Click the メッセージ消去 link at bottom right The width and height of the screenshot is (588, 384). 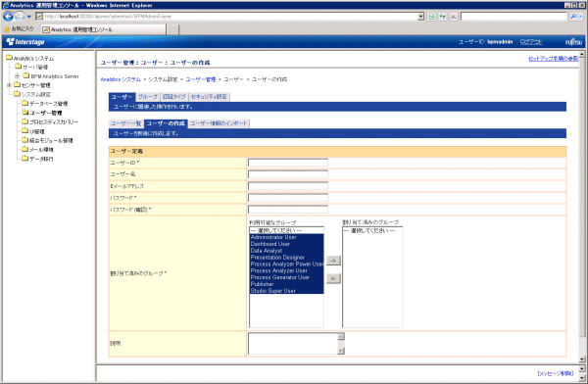tap(555, 373)
